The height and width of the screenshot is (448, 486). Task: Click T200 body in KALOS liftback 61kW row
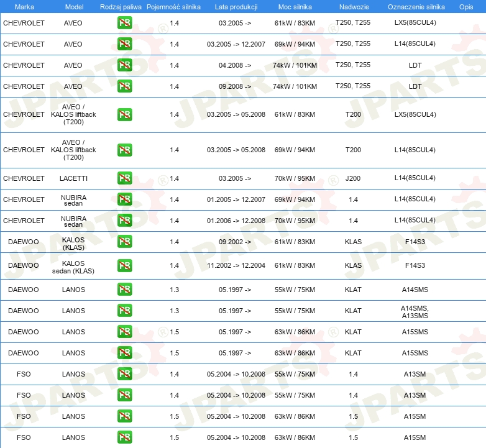354,114
